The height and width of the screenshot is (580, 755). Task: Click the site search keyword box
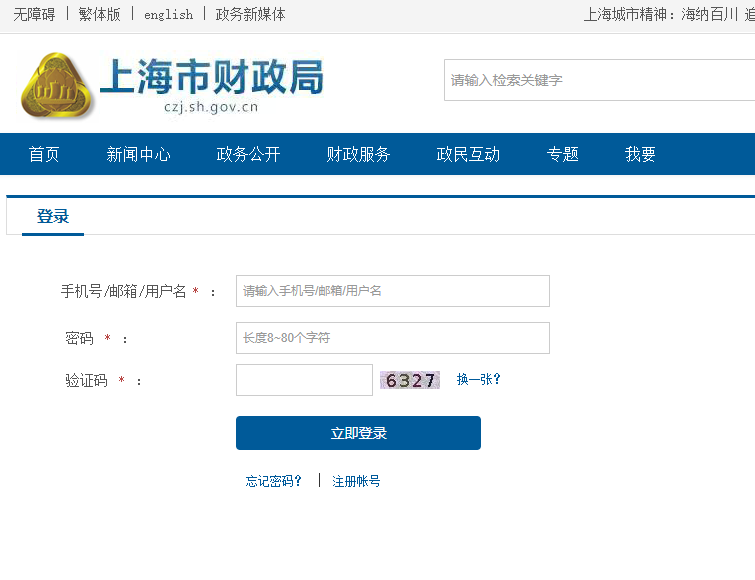click(598, 80)
